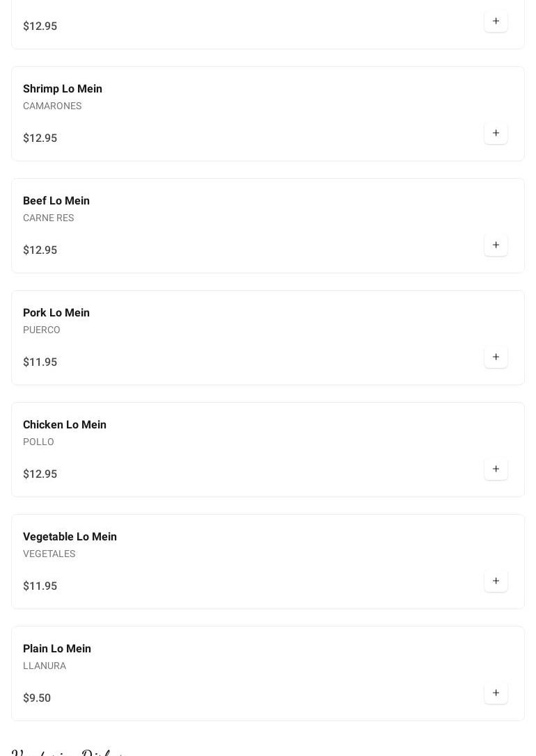
Task: Add Vegetable Lo Mein with plus icon
Action: coord(496,581)
